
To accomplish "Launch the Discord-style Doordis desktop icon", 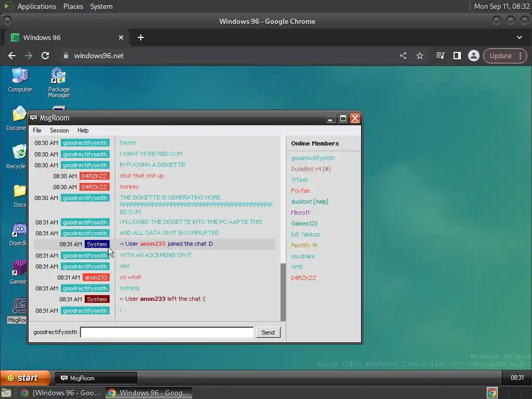I will click(x=18, y=234).
